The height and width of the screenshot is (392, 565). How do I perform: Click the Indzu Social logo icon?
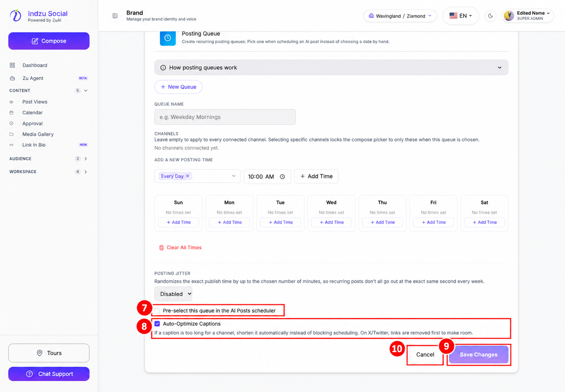16,16
